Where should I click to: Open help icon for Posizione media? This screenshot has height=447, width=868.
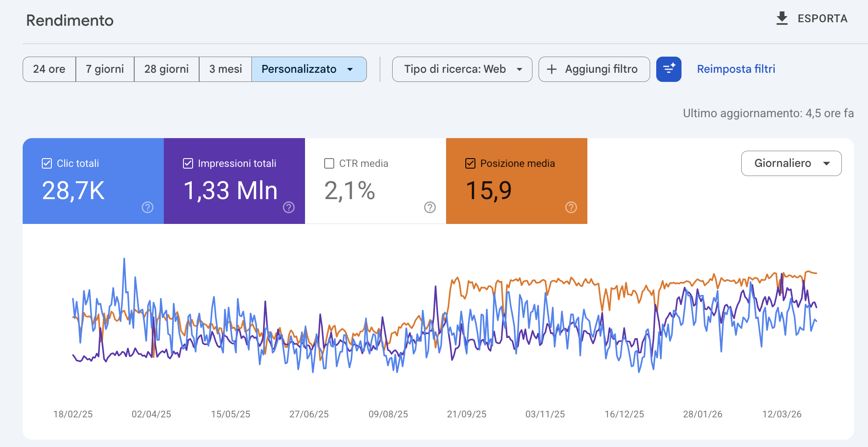tap(571, 207)
